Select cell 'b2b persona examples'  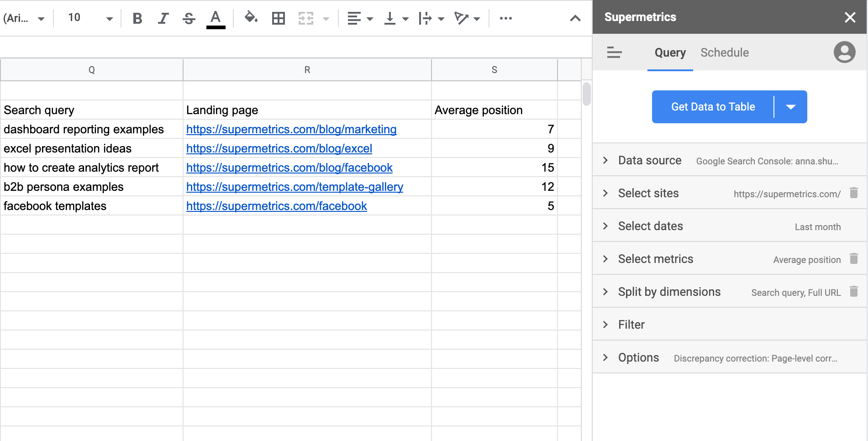tap(92, 187)
